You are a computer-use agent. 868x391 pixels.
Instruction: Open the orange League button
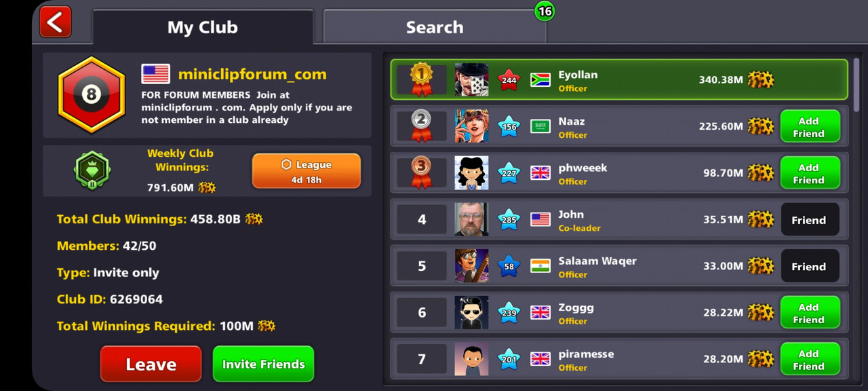point(307,171)
